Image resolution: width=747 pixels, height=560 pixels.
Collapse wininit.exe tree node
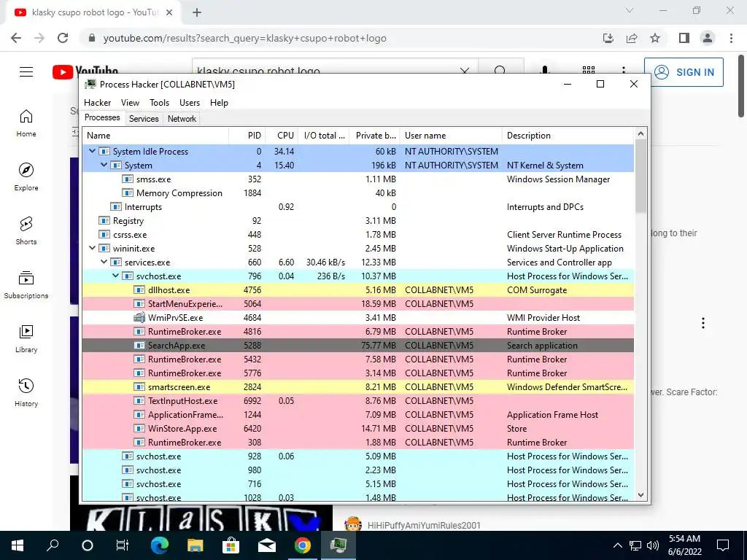pyautogui.click(x=92, y=248)
